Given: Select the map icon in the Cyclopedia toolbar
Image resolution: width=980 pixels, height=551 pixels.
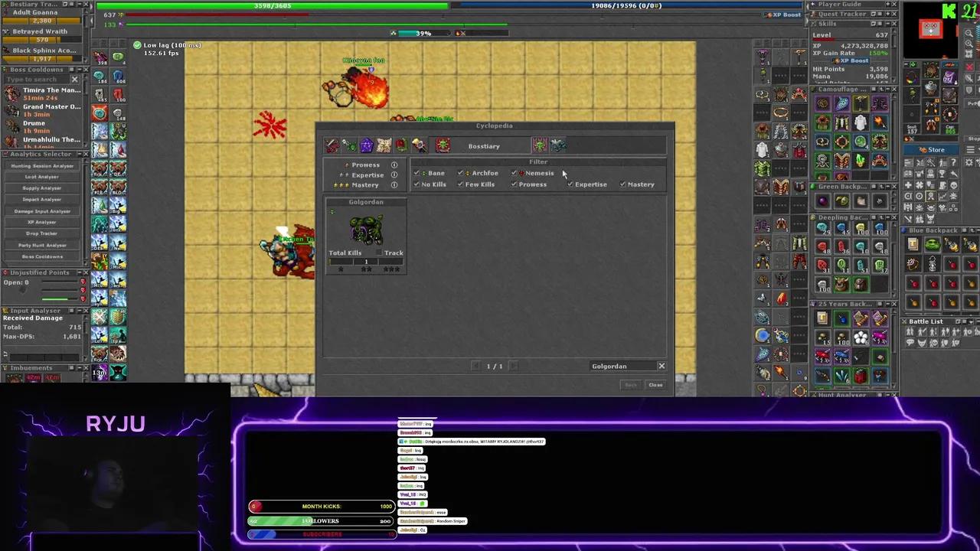Looking at the screenshot, I should click(383, 145).
